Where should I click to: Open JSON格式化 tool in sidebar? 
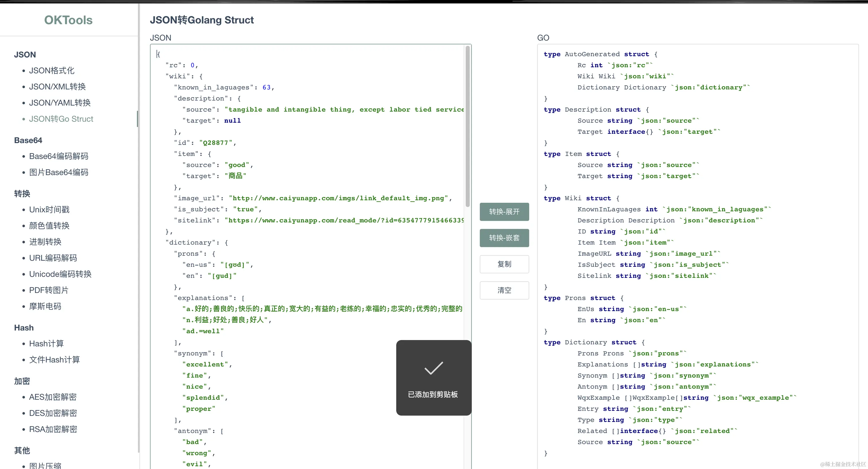[x=52, y=70]
